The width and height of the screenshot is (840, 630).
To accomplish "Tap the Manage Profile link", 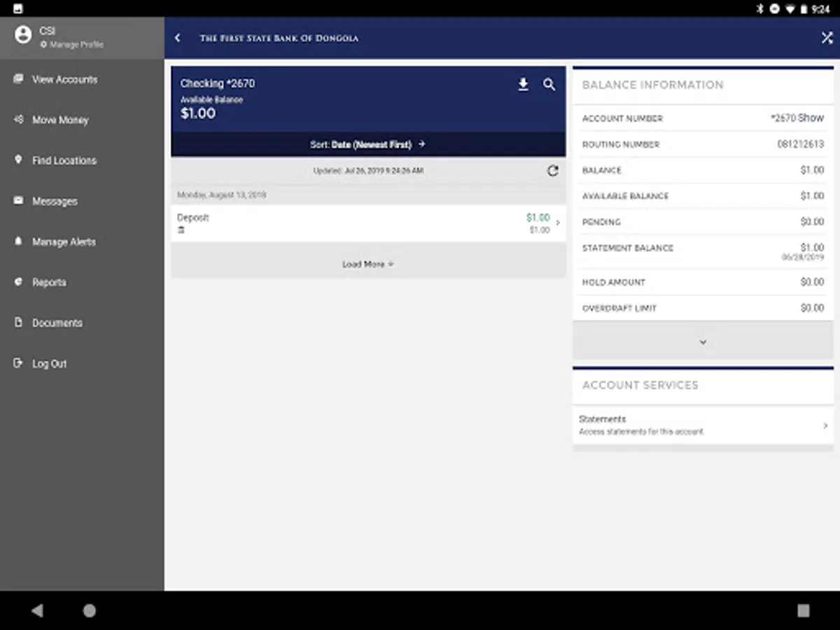I will 72,43.
